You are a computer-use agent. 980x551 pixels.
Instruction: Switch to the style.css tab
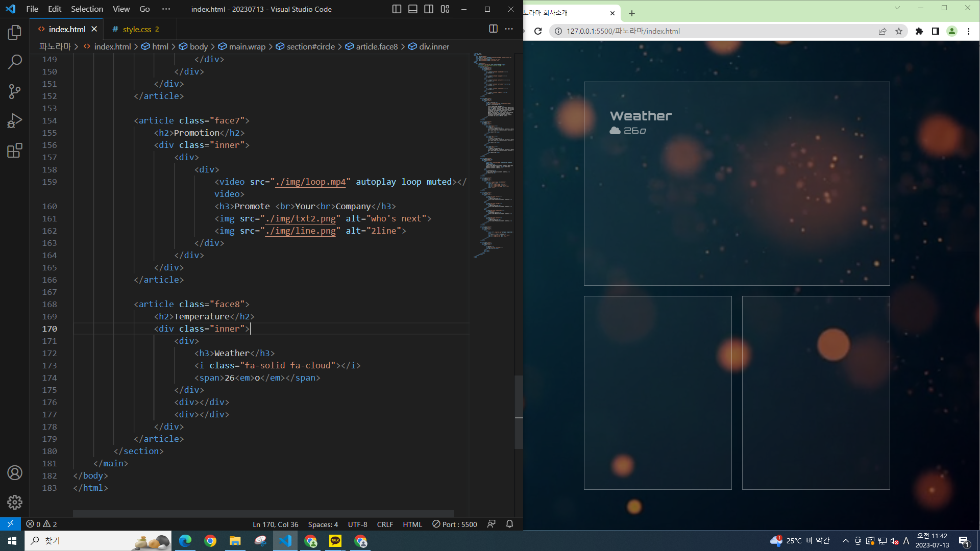coord(137,29)
